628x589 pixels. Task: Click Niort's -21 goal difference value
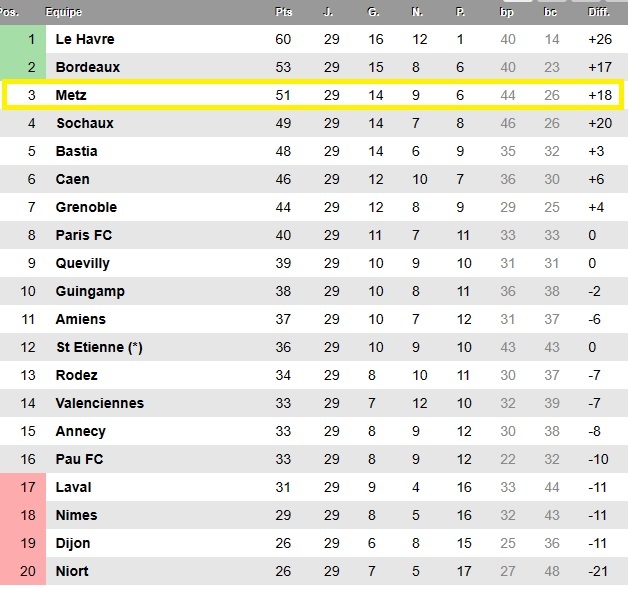599,571
